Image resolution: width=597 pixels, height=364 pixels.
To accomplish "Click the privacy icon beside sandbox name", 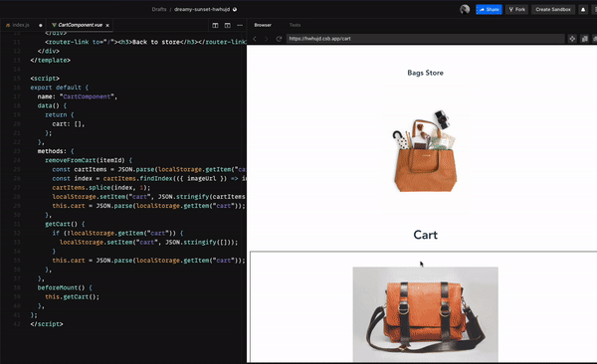I will pyautogui.click(x=235, y=10).
